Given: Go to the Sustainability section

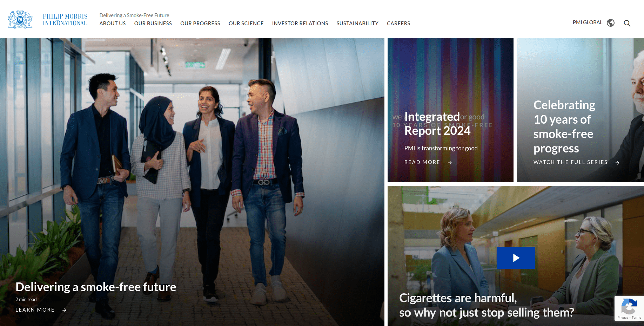Looking at the screenshot, I should (357, 24).
